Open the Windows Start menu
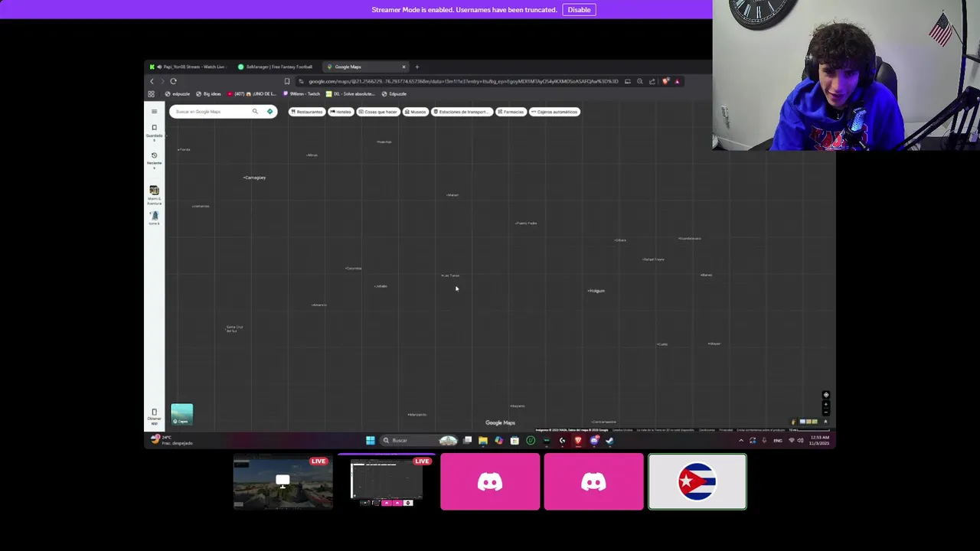980x551 pixels. [x=371, y=440]
